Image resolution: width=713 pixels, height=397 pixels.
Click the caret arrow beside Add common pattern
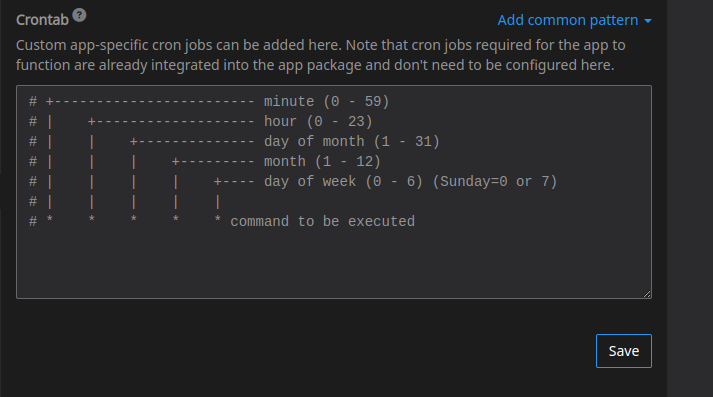tap(648, 21)
